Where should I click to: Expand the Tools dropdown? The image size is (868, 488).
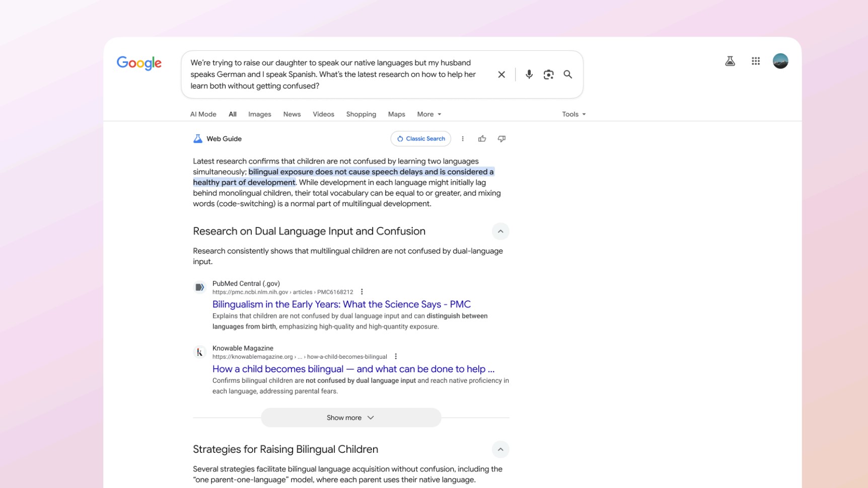click(573, 114)
